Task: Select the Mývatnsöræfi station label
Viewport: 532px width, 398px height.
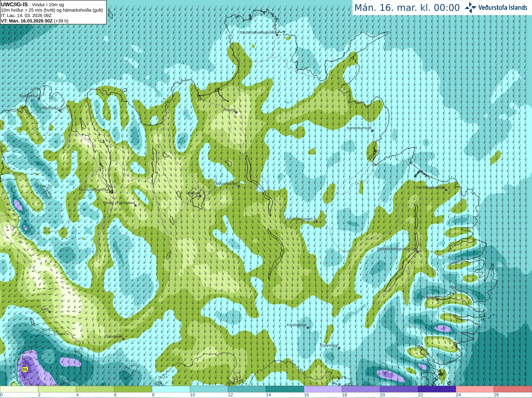Action: [x=227, y=184]
